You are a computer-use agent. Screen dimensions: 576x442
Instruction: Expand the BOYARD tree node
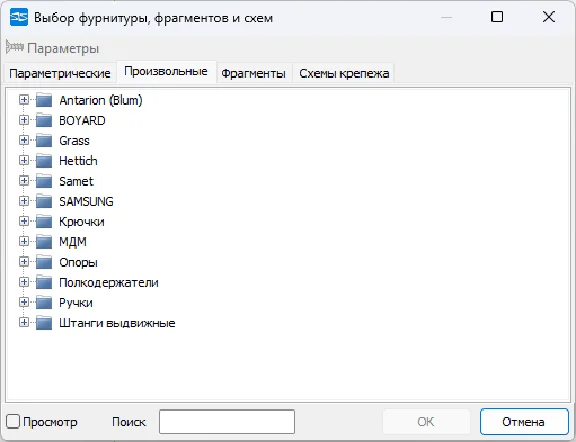click(x=24, y=120)
